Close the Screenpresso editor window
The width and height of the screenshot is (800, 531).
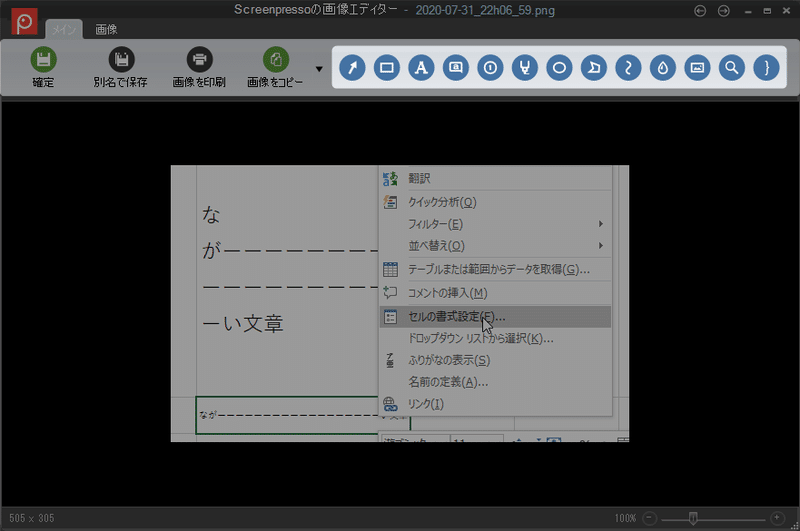786,11
